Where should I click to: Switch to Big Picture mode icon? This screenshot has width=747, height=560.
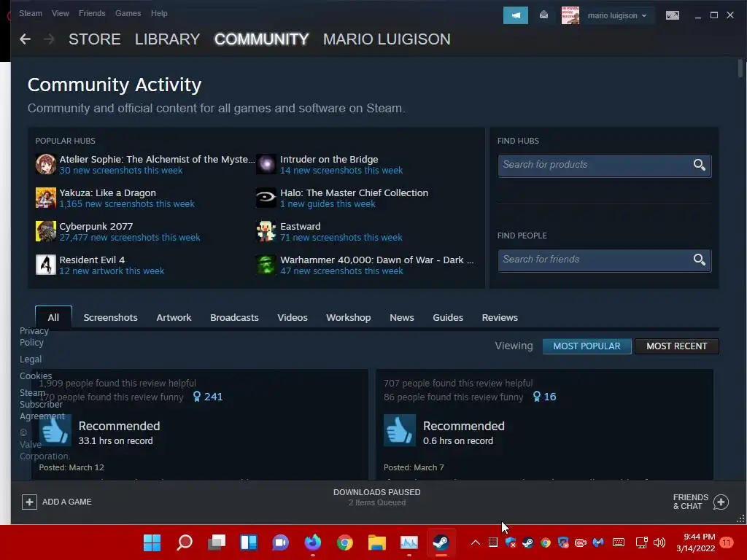[x=672, y=15]
